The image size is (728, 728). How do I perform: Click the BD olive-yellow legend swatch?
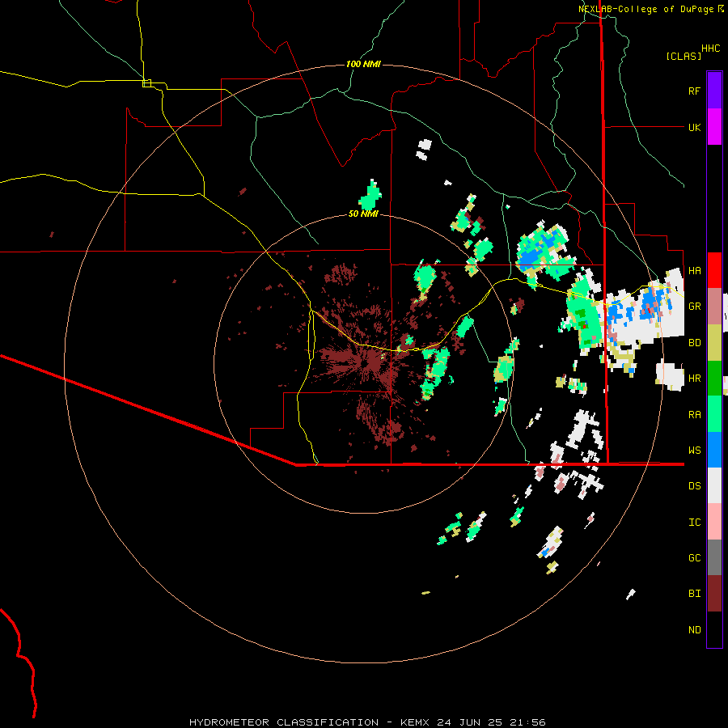(714, 343)
